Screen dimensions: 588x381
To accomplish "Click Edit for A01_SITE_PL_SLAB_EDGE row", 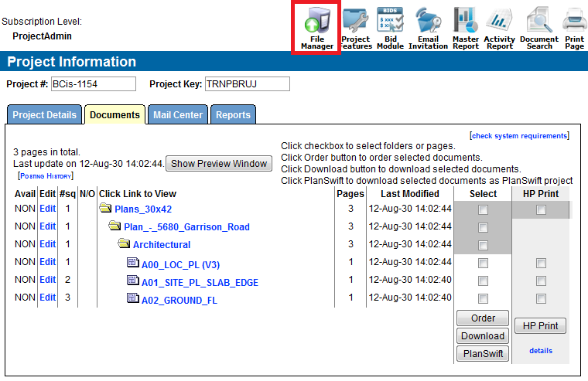I will point(48,280).
